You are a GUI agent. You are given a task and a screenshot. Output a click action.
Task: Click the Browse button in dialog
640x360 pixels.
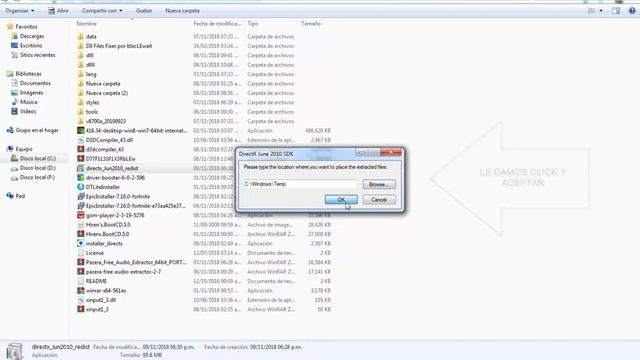click(x=379, y=184)
